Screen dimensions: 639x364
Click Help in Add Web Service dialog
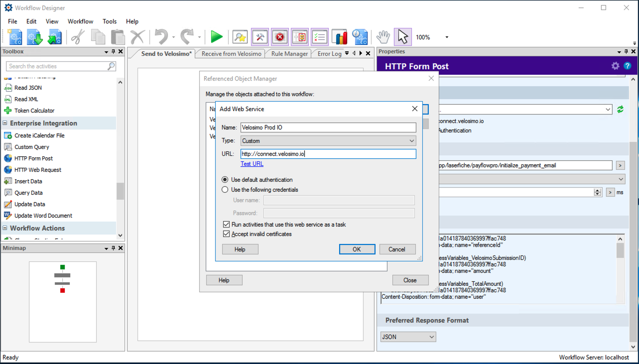point(240,249)
